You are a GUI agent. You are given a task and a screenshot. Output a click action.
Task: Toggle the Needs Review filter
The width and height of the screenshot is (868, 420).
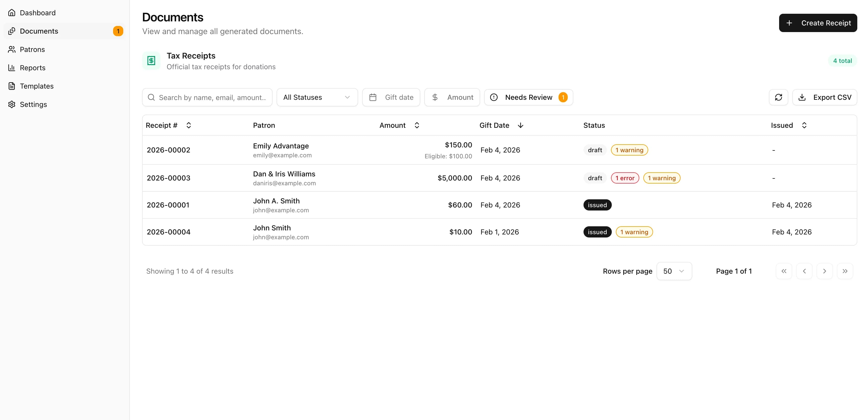[528, 97]
